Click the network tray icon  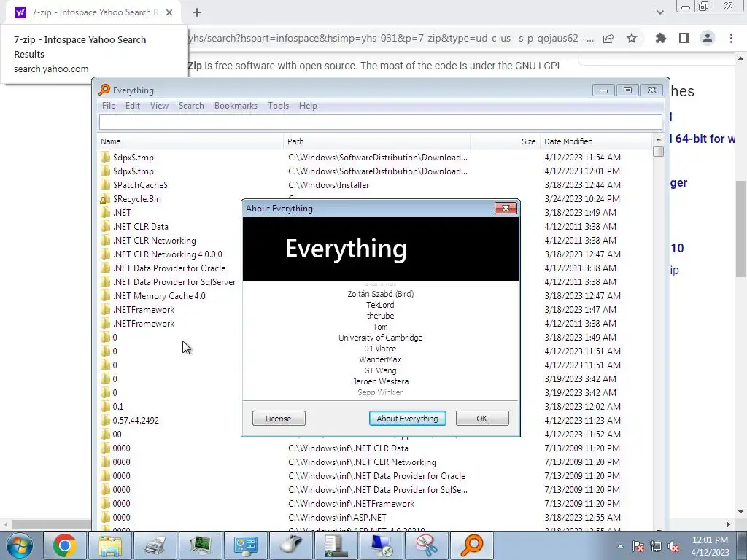pyautogui.click(x=656, y=546)
